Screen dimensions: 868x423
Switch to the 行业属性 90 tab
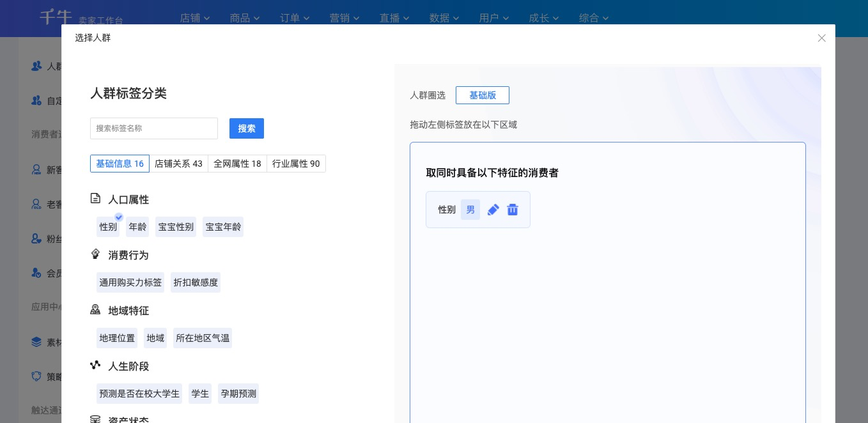[x=296, y=164]
